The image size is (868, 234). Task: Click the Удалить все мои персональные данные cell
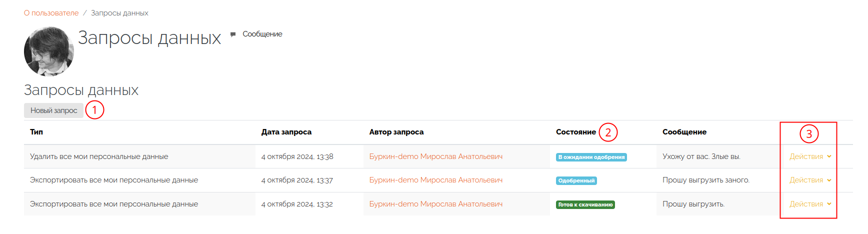click(x=139, y=156)
